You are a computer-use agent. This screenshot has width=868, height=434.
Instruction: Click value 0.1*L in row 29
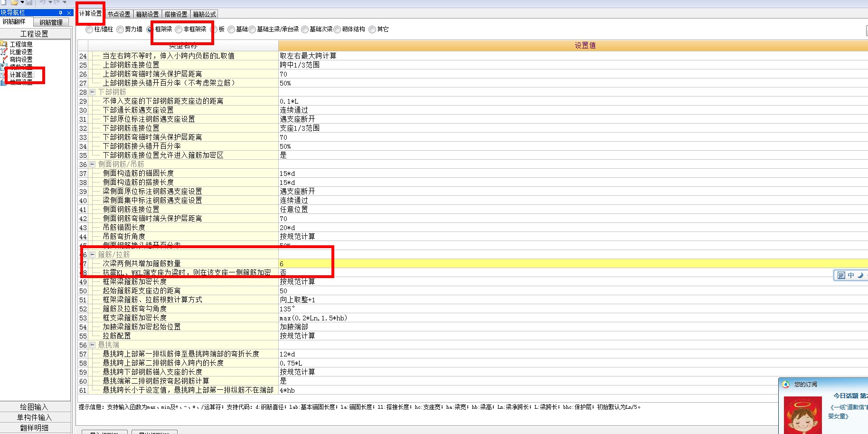pyautogui.click(x=573, y=101)
